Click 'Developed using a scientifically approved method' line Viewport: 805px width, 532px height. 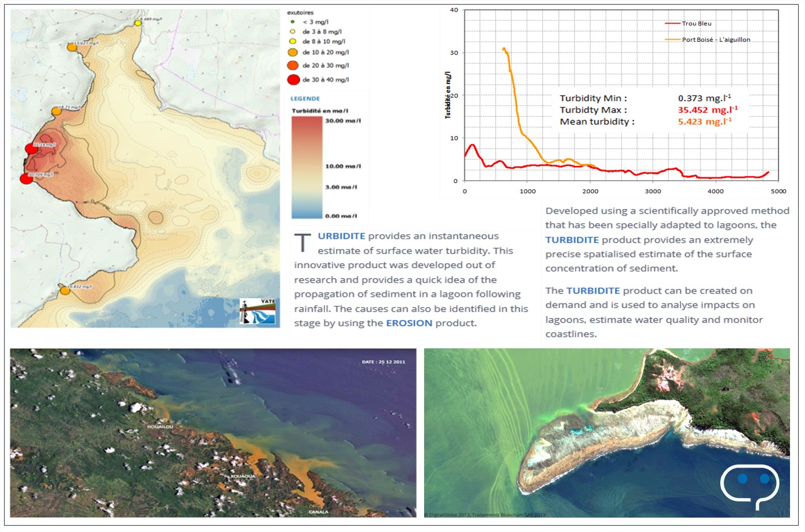click(667, 211)
